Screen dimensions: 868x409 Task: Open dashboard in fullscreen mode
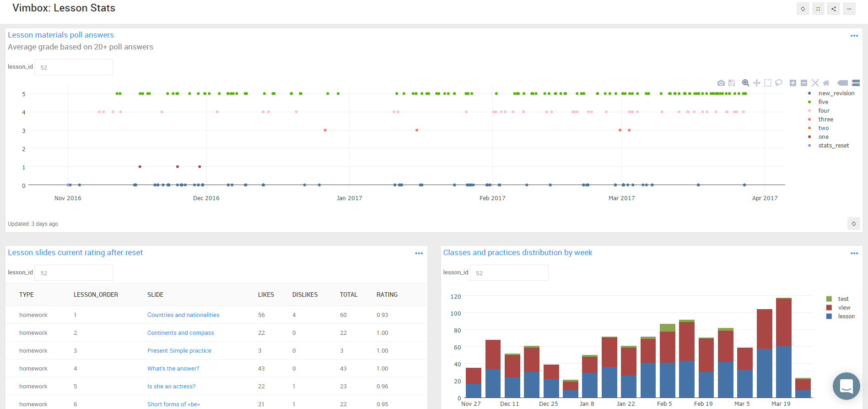[818, 9]
